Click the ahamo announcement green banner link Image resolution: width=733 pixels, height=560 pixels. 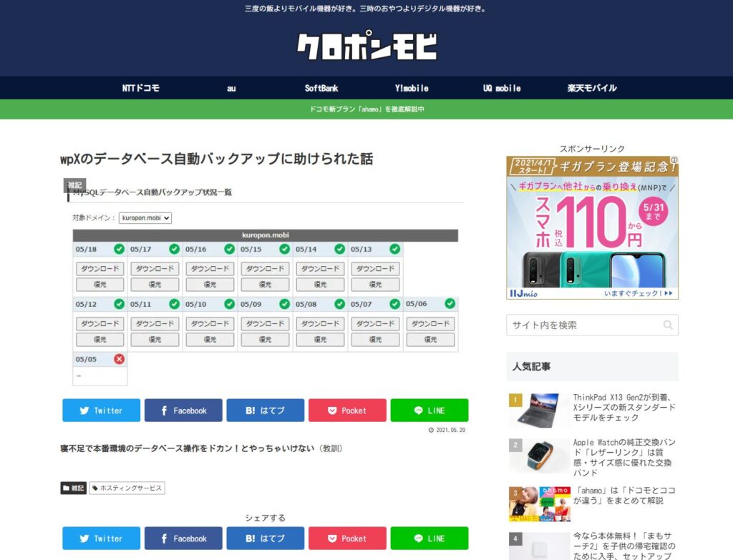click(367, 109)
